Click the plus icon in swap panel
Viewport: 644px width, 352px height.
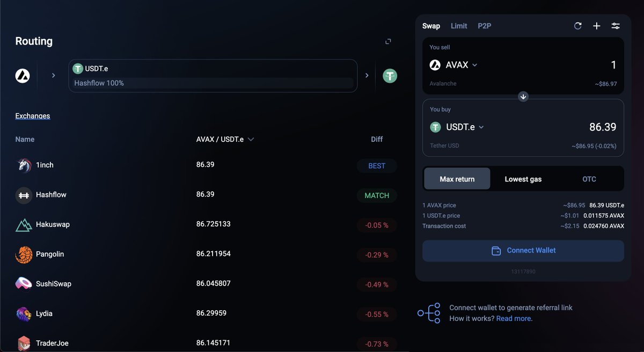[596, 26]
